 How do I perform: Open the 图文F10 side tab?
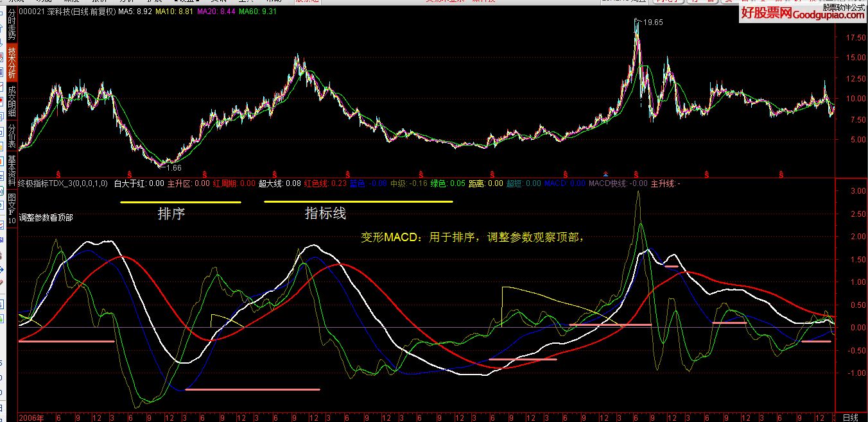click(12, 207)
